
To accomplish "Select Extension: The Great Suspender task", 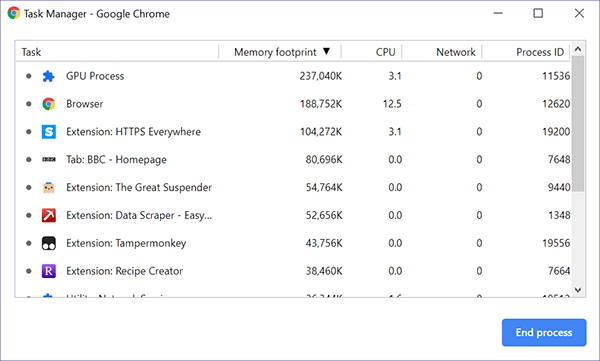I will (293, 188).
